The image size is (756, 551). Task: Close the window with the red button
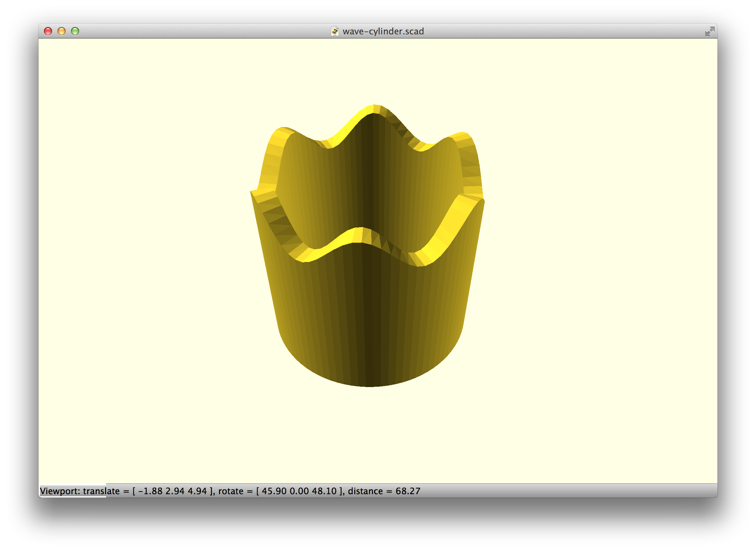tap(48, 31)
